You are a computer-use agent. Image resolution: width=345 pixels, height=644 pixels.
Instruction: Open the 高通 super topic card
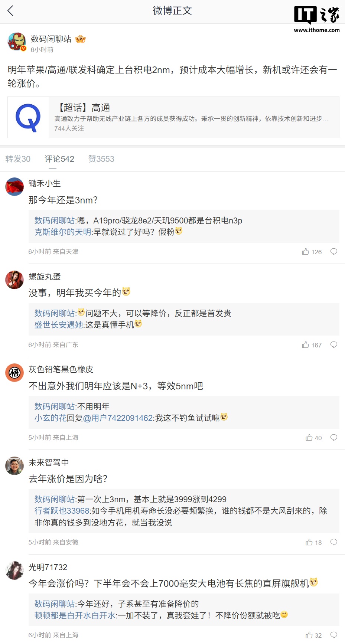(x=173, y=117)
